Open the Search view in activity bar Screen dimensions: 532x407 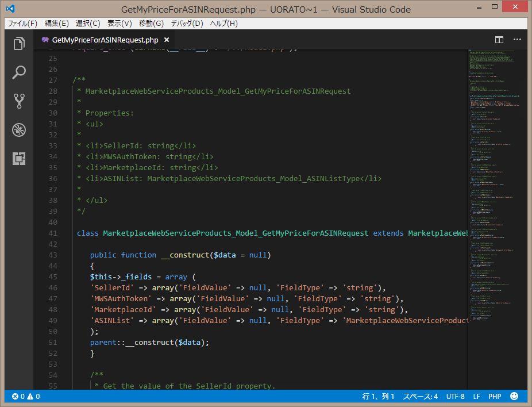(x=19, y=72)
